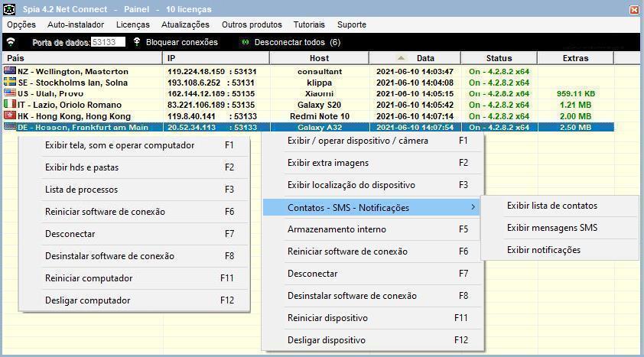Select Armazenamento interno
The width and height of the screenshot is (644, 357).
pos(372,229)
